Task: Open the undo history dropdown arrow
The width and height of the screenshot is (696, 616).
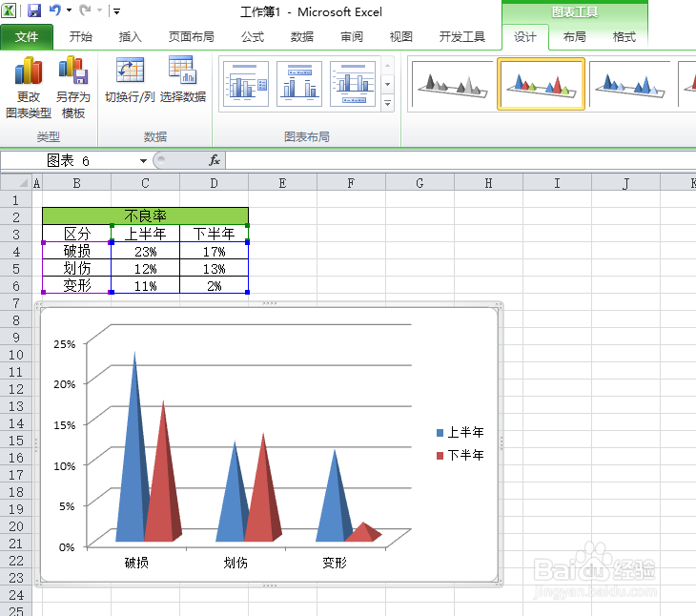Action: [70, 10]
